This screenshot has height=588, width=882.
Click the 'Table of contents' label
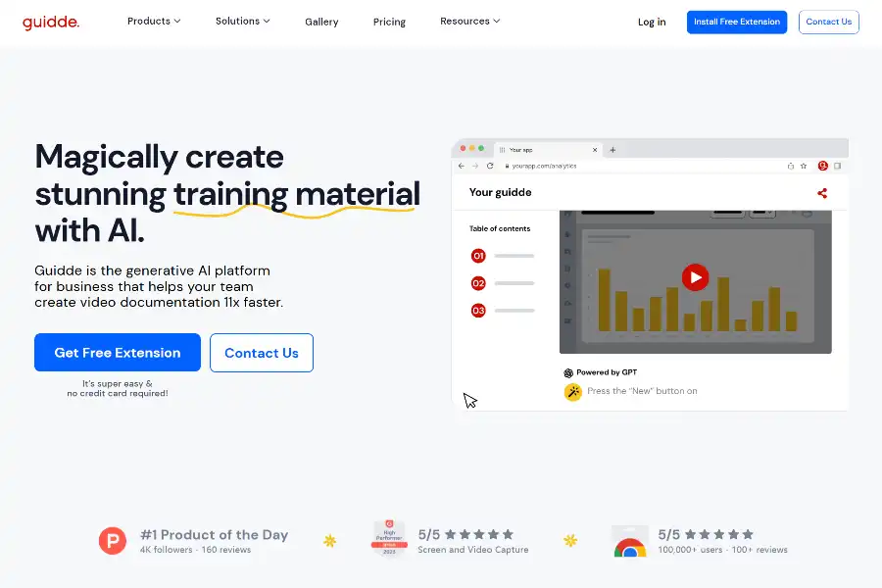tap(500, 228)
